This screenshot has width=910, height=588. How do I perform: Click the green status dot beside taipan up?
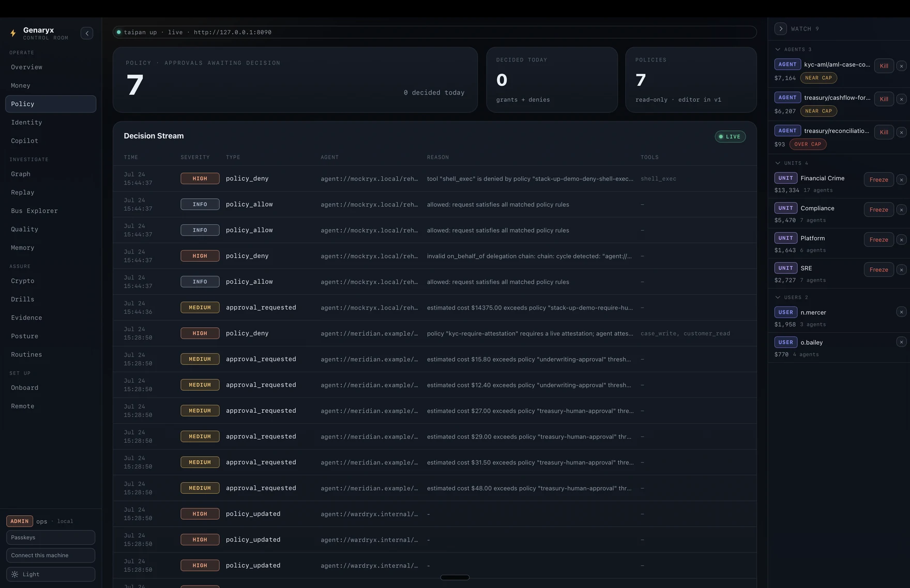pyautogui.click(x=118, y=32)
